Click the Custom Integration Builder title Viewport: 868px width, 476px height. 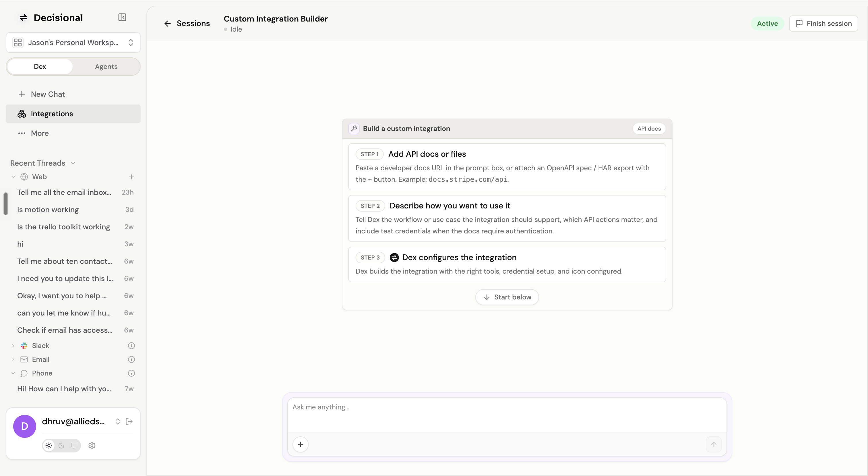[x=276, y=19]
